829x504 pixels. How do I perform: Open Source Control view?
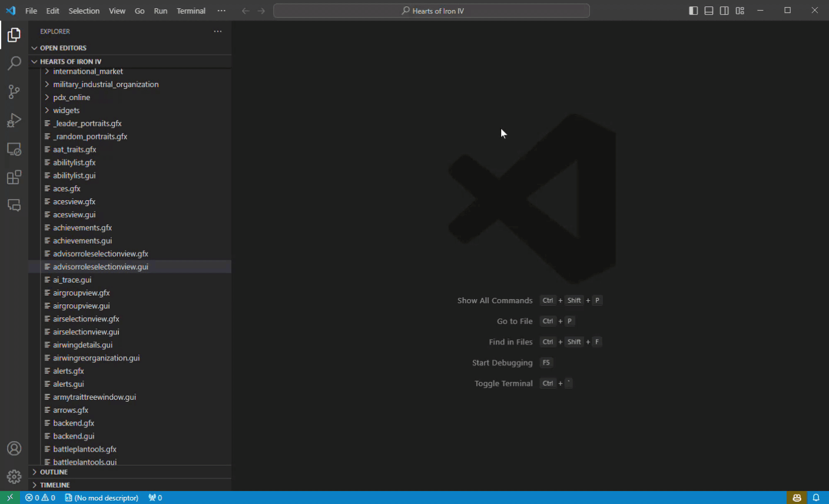click(x=14, y=91)
